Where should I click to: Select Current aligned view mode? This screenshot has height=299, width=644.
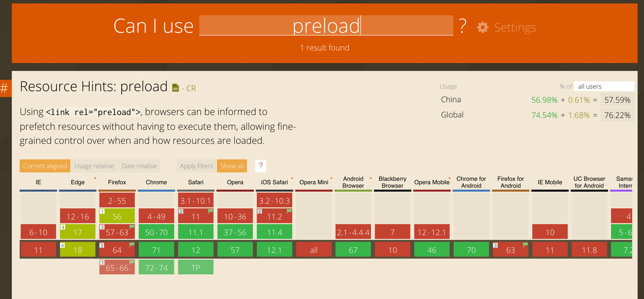45,166
